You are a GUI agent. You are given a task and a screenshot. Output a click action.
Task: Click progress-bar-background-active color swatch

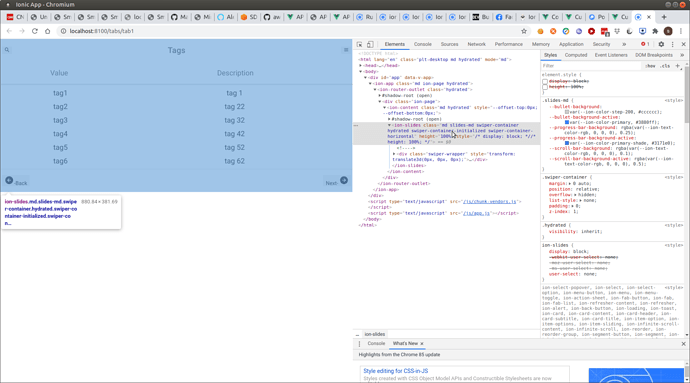[567, 144]
